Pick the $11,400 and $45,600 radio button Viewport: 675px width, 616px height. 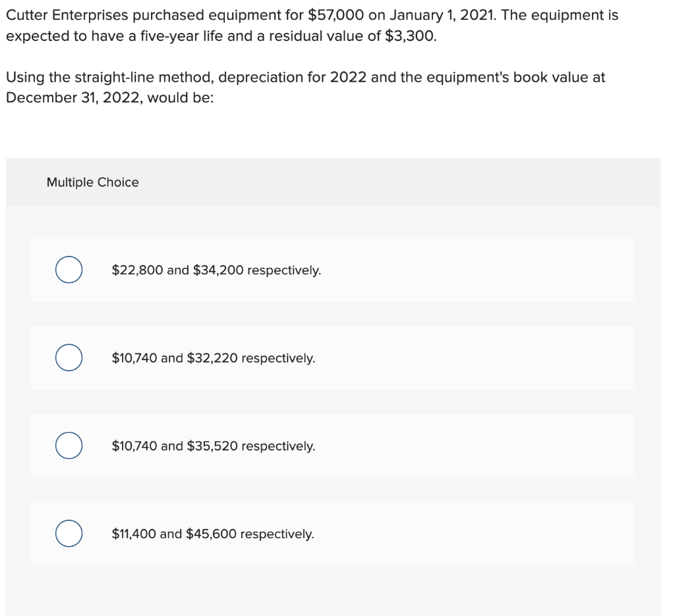69,534
